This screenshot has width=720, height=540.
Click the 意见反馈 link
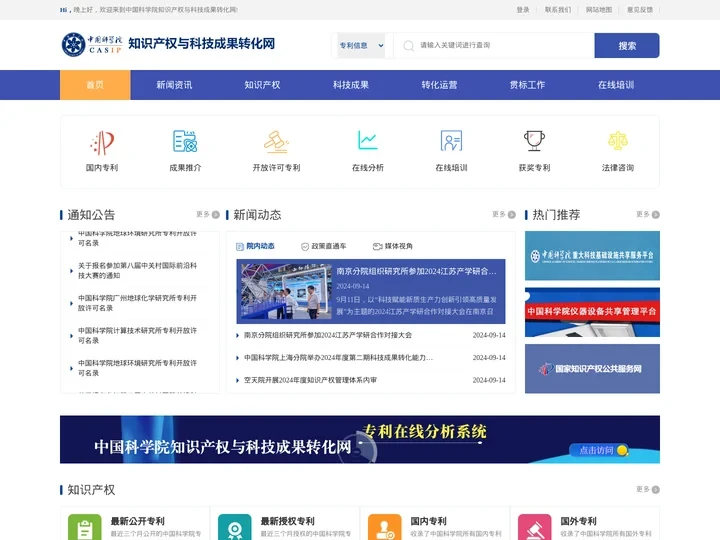coord(640,10)
